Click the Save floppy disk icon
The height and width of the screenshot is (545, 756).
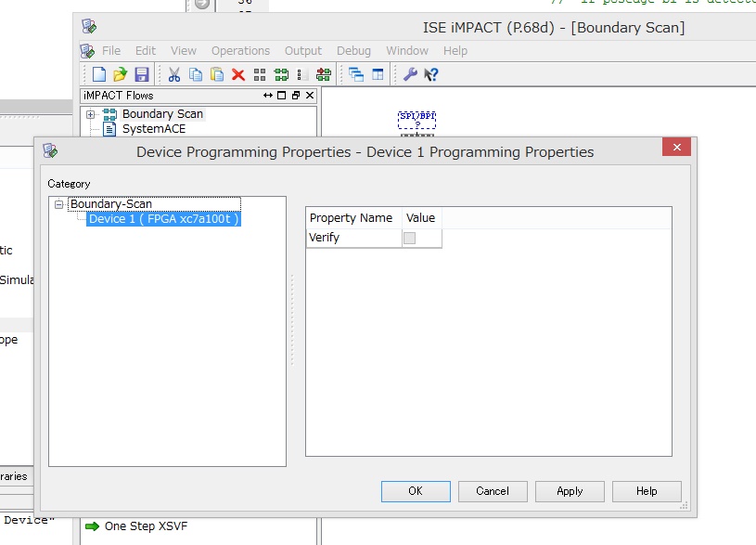pyautogui.click(x=141, y=75)
